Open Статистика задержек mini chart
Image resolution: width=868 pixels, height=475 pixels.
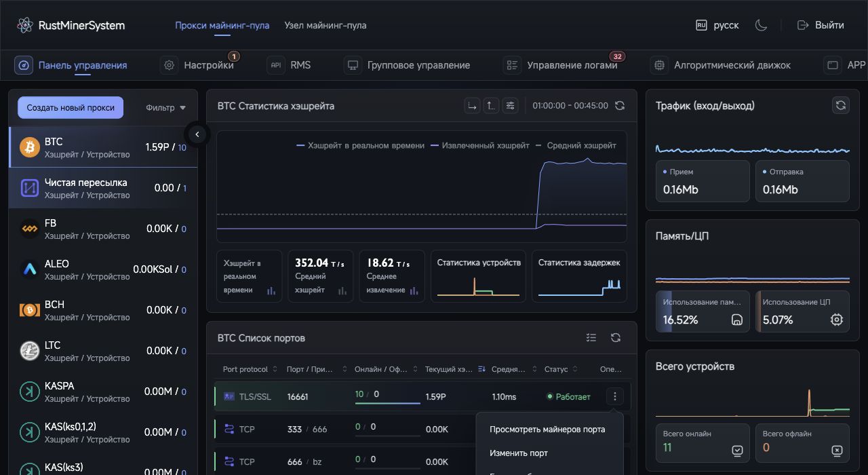click(x=579, y=276)
